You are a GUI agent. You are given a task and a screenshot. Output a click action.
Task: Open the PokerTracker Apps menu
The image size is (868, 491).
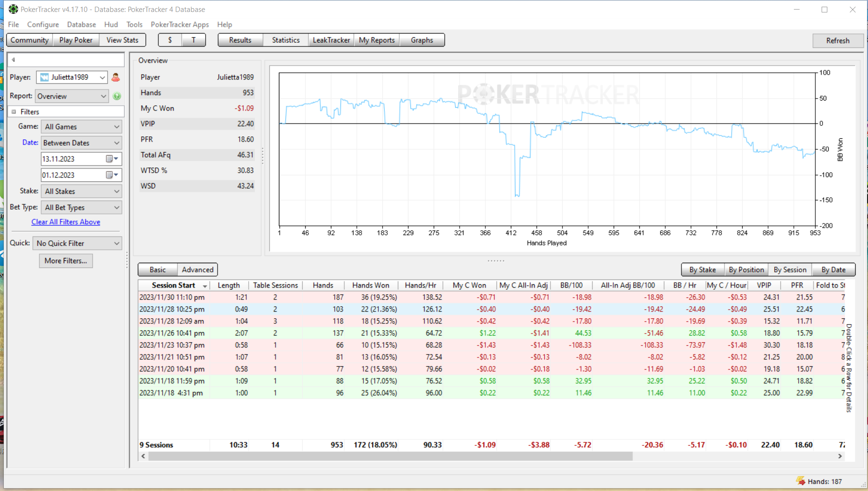[x=180, y=24]
